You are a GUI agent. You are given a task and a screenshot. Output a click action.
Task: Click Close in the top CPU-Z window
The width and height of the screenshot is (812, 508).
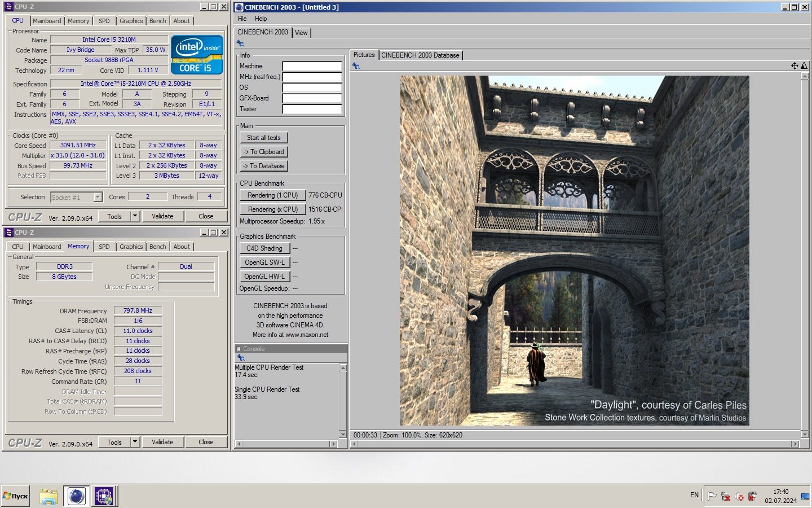pyautogui.click(x=206, y=216)
